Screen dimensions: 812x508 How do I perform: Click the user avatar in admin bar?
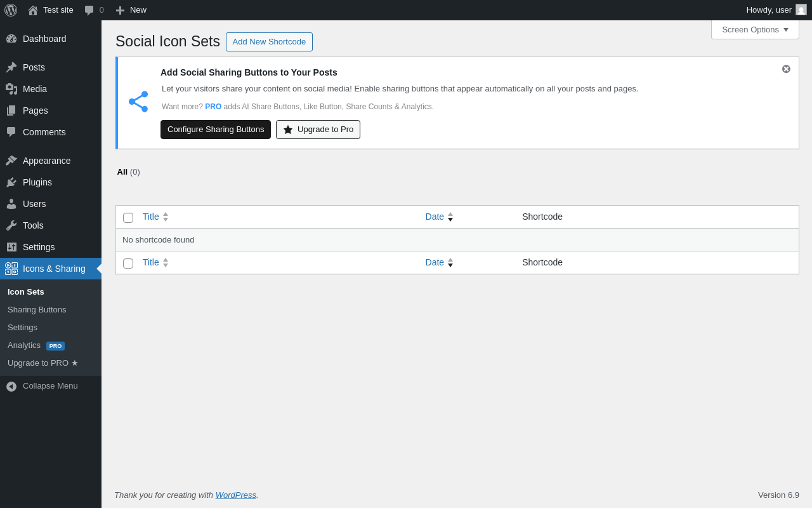[801, 10]
